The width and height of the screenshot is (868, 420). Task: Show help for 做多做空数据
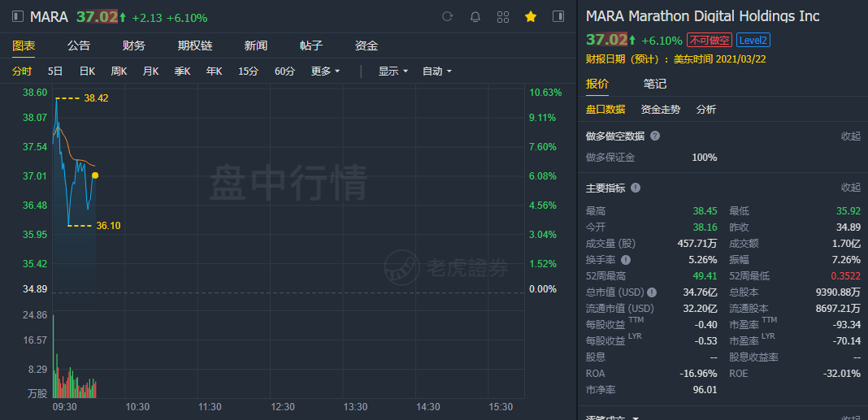[x=655, y=136]
